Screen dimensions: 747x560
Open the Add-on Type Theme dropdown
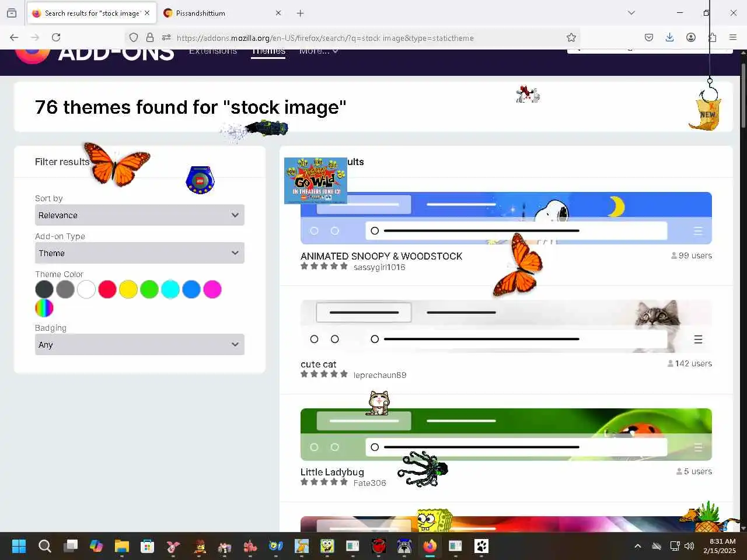pos(139,253)
